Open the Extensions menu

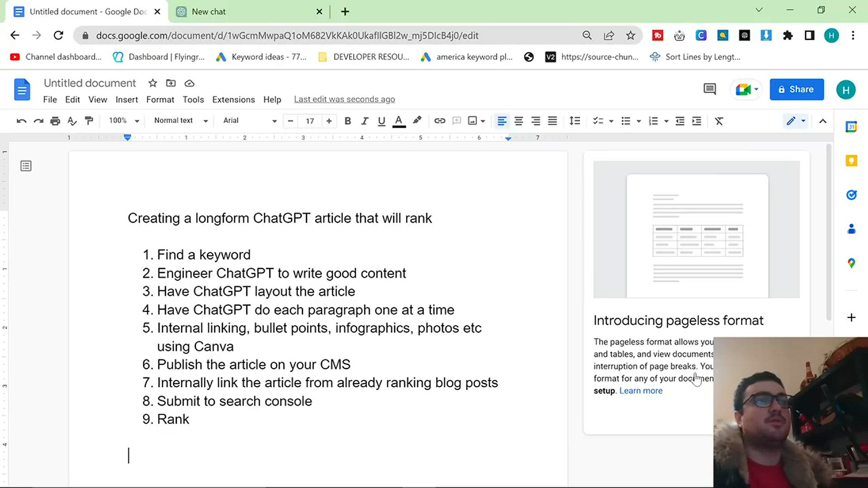(233, 99)
